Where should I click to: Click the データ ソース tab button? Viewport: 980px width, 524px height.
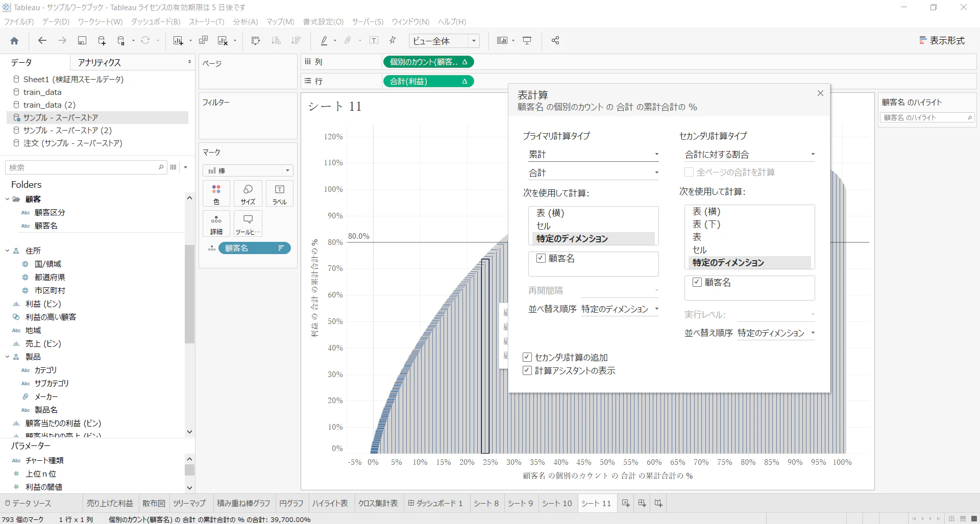(x=28, y=503)
